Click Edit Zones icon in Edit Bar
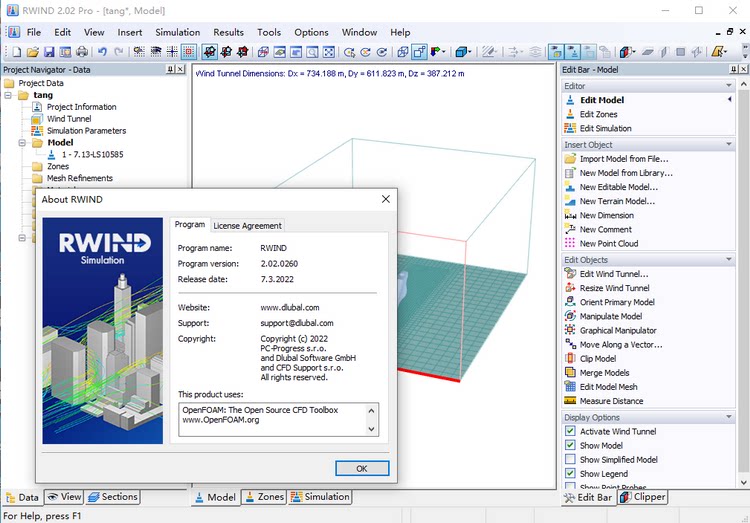The height and width of the screenshot is (523, 750). pyautogui.click(x=570, y=114)
